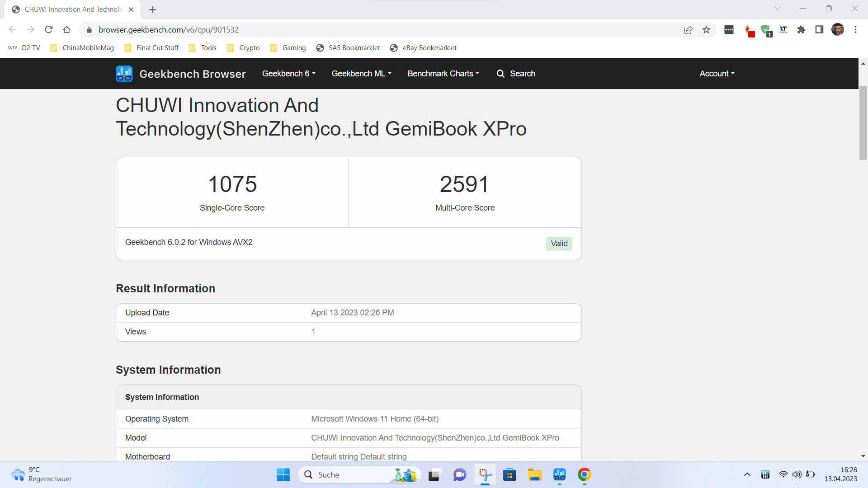Click the Valid status badge
Image resolution: width=868 pixels, height=488 pixels.
pyautogui.click(x=559, y=244)
